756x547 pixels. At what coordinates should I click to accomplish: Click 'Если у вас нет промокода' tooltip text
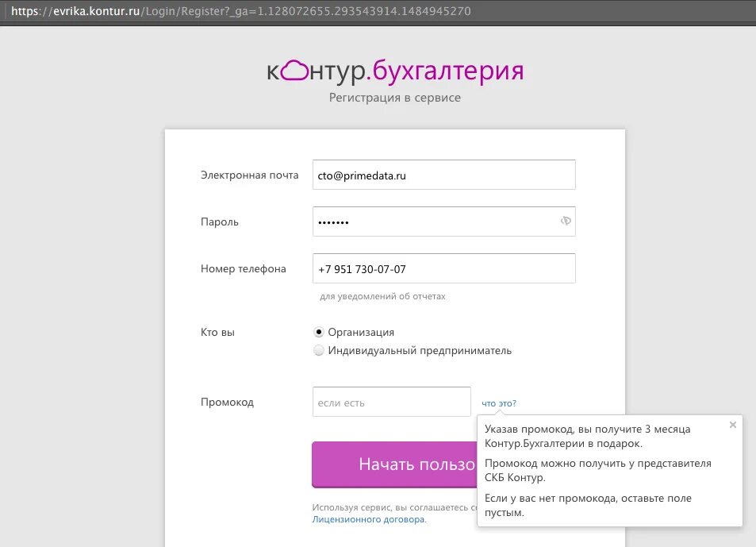point(588,505)
